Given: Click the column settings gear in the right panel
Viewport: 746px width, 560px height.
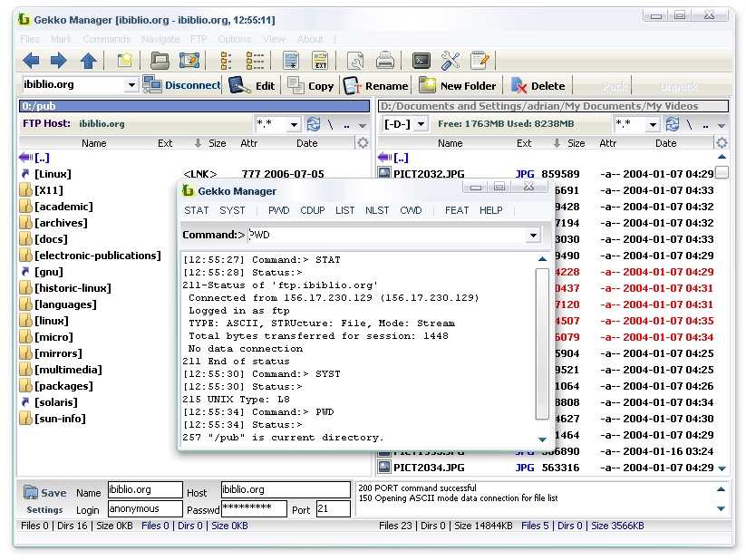Looking at the screenshot, I should (x=722, y=143).
